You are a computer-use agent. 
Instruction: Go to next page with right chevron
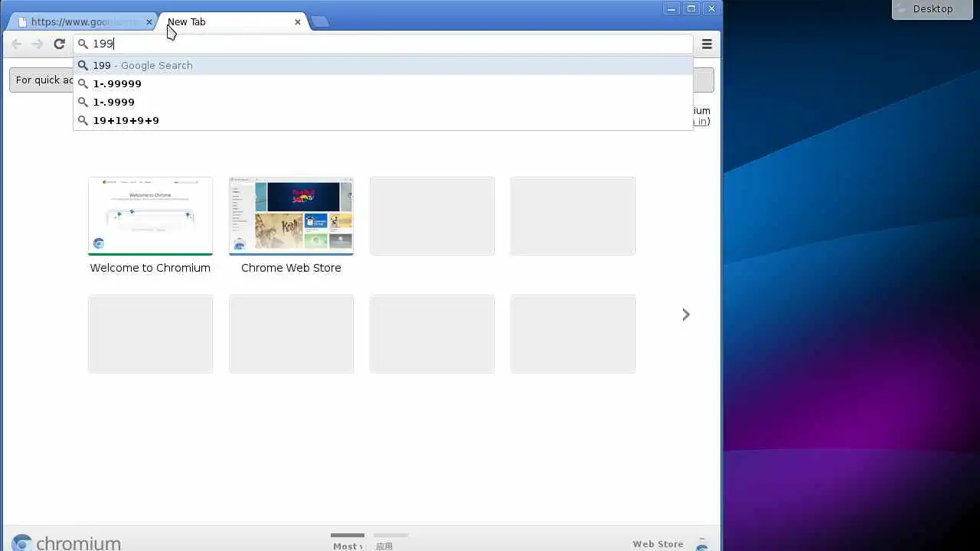coord(686,315)
